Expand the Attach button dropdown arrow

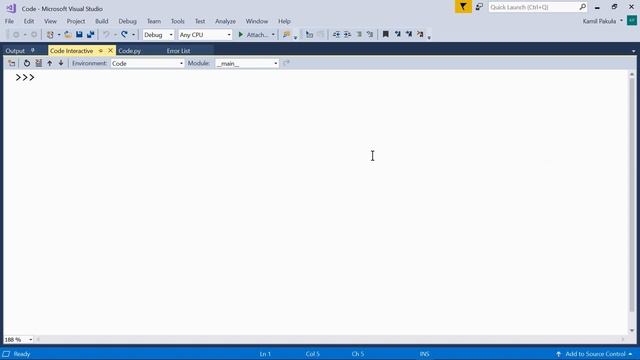(x=273, y=35)
